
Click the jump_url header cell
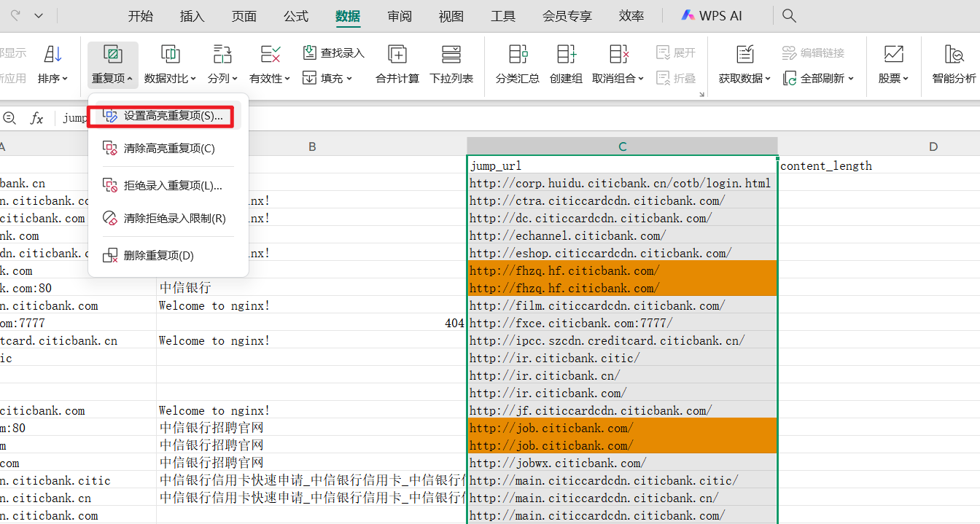622,165
